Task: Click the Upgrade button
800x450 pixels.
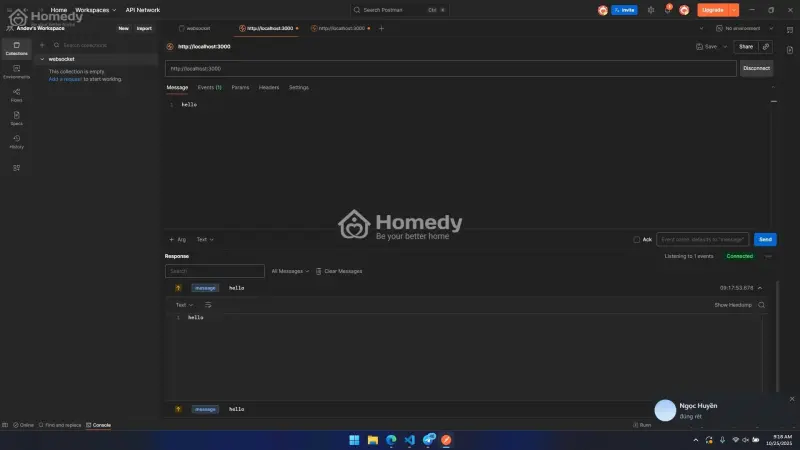Action: point(712,10)
